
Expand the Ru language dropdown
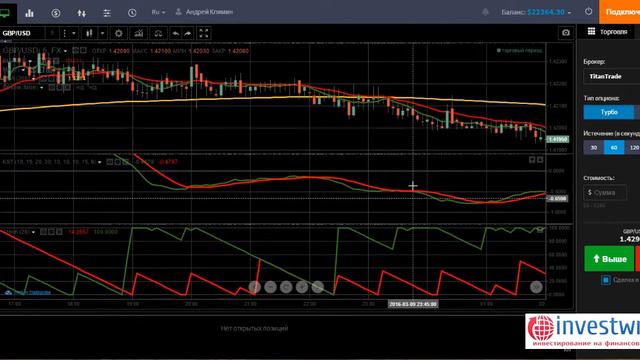coord(158,12)
